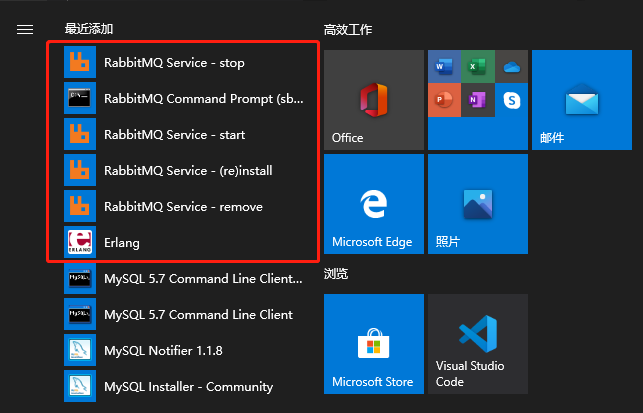Launch the Visual Studio Code tile
The width and height of the screenshot is (643, 413).
point(478,344)
